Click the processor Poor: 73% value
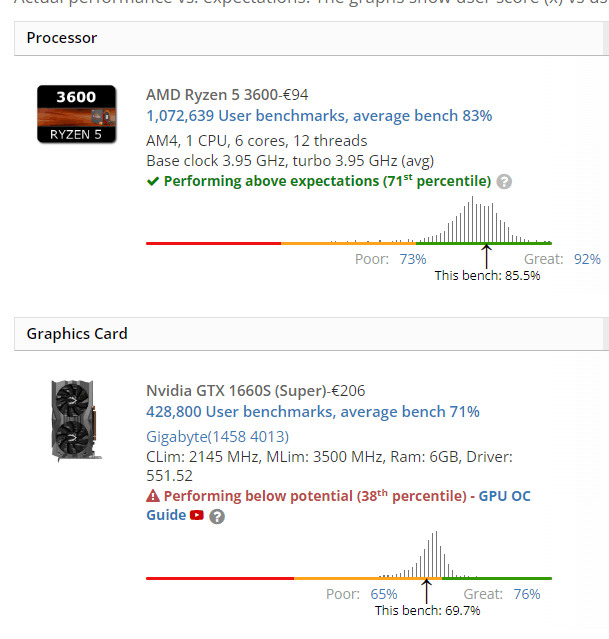This screenshot has height=639, width=609. 412,259
